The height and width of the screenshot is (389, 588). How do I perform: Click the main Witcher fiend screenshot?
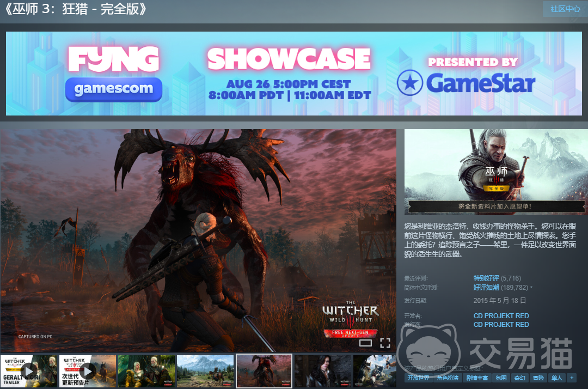(x=198, y=240)
